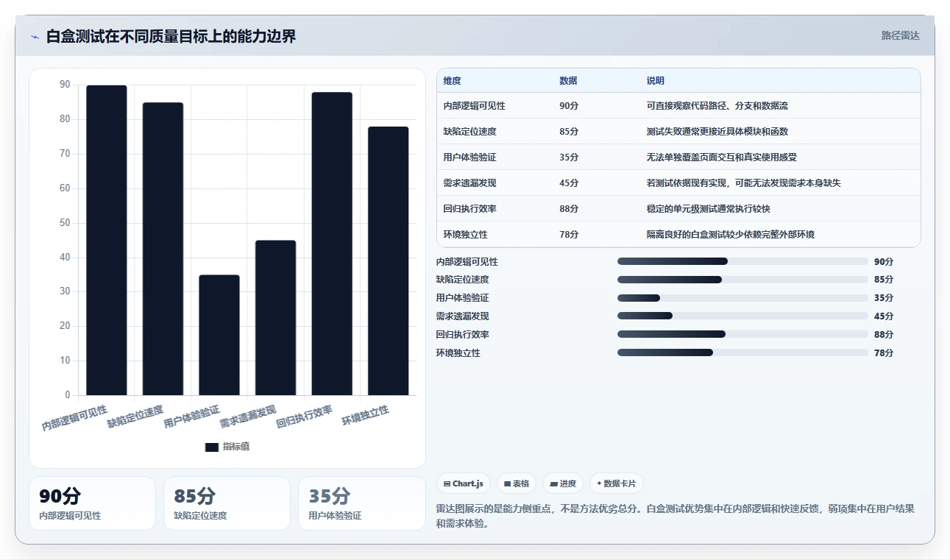The height and width of the screenshot is (560, 950).
Task: Open the 35分 用户体验验证 data card
Action: click(361, 503)
